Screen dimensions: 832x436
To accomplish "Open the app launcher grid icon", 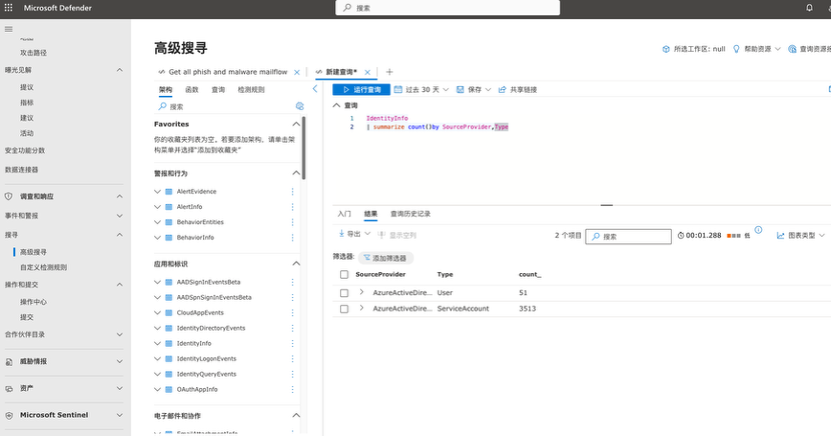I will click(x=8, y=8).
